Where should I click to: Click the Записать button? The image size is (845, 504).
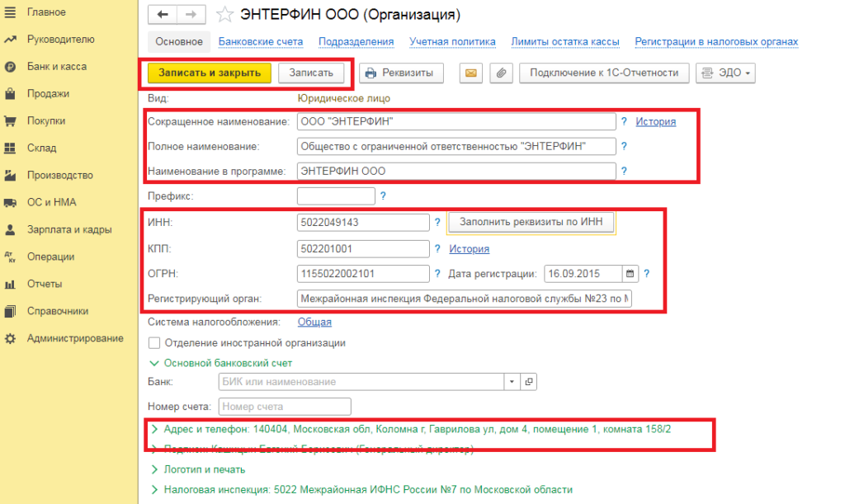(x=311, y=73)
